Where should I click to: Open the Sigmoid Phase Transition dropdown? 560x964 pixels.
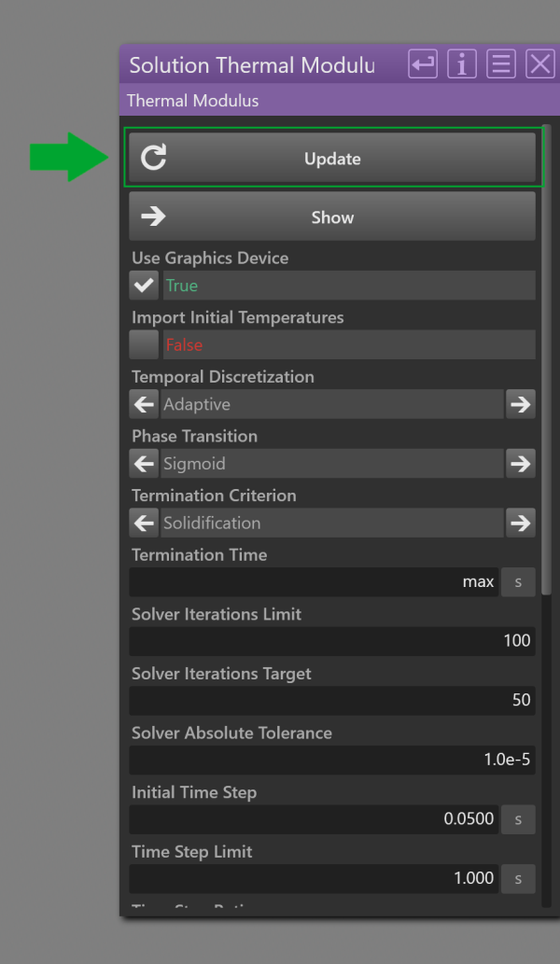[332, 464]
